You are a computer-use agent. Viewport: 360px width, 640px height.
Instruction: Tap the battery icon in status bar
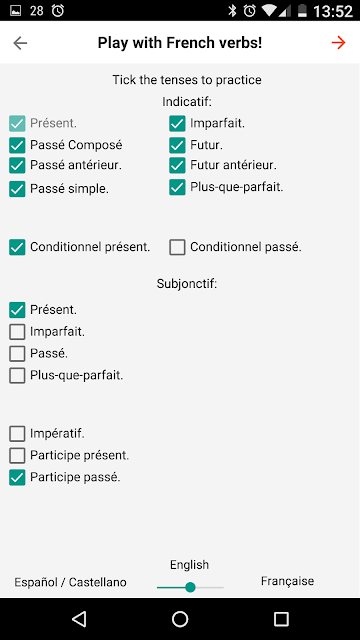pos(302,11)
